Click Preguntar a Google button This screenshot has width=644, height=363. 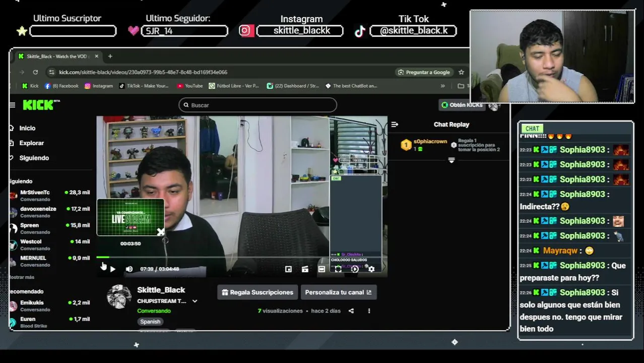click(423, 72)
